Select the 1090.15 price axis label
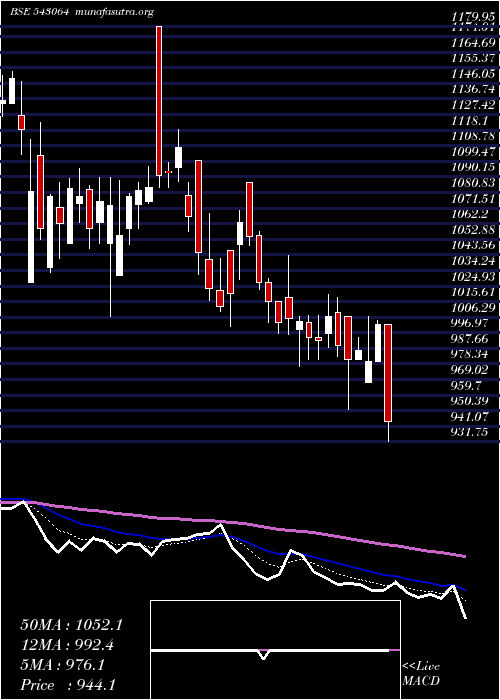Image resolution: width=500 pixels, height=700 pixels. [x=473, y=167]
